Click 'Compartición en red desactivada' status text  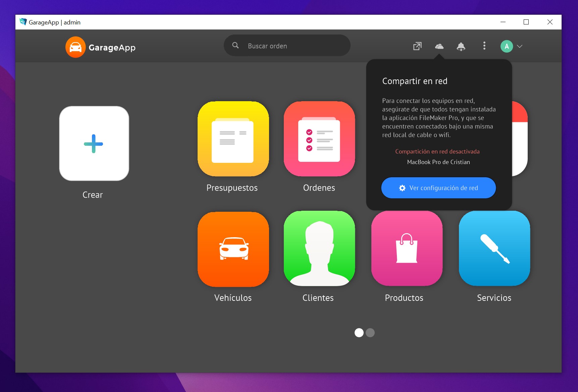(x=437, y=151)
